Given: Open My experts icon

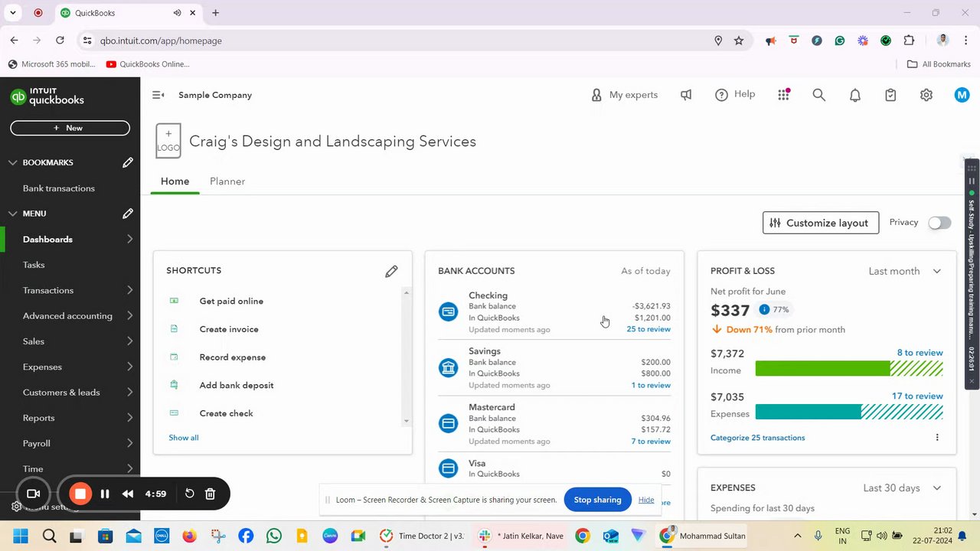Looking at the screenshot, I should 596,95.
